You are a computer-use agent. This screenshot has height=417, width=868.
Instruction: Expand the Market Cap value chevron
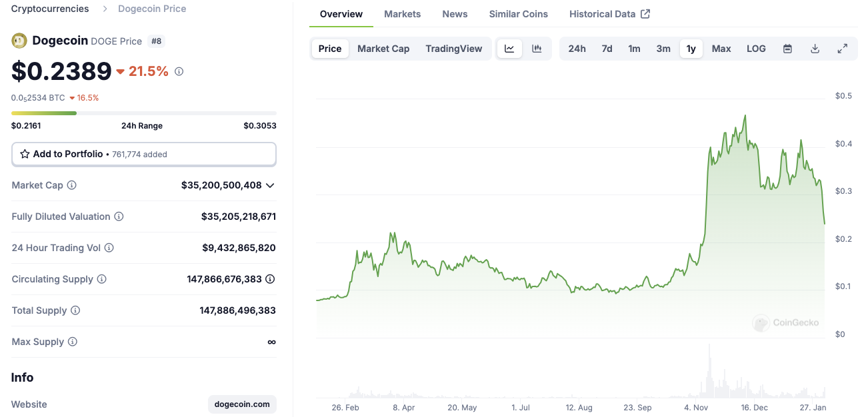click(x=270, y=185)
